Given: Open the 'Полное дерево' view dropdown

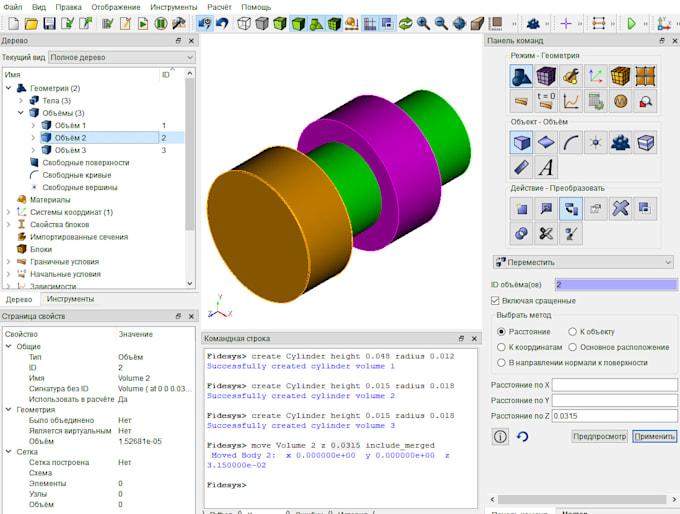Looking at the screenshot, I should pyautogui.click(x=122, y=57).
